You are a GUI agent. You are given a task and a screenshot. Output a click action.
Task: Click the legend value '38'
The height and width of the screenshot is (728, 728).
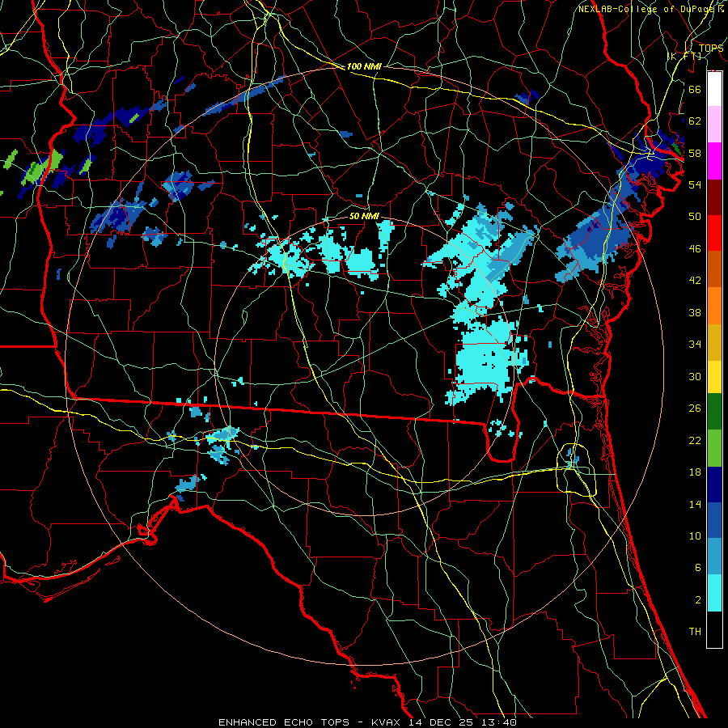click(695, 312)
